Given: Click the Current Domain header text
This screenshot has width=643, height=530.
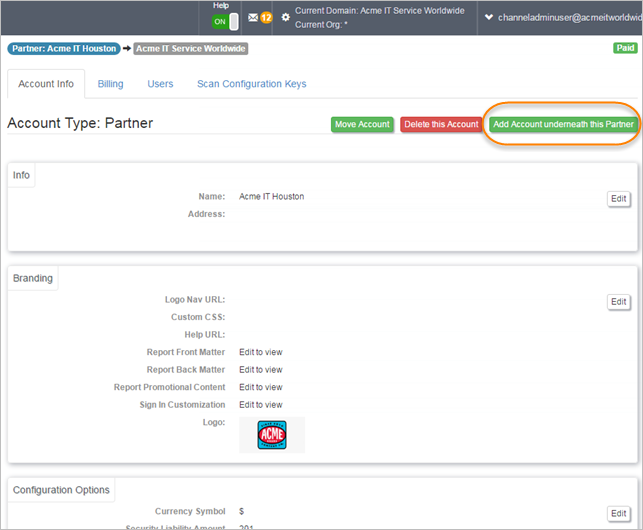Looking at the screenshot, I should tap(380, 11).
